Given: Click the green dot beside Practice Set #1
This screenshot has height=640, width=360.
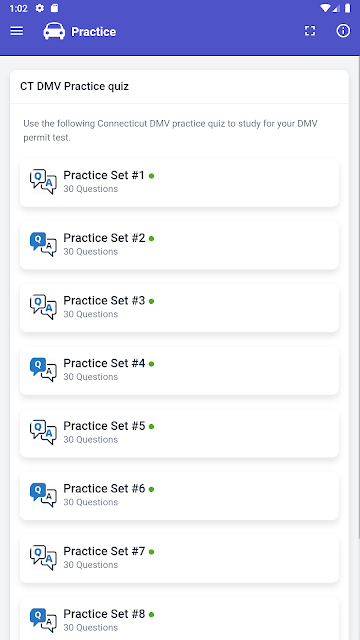Looking at the screenshot, I should (x=151, y=176).
